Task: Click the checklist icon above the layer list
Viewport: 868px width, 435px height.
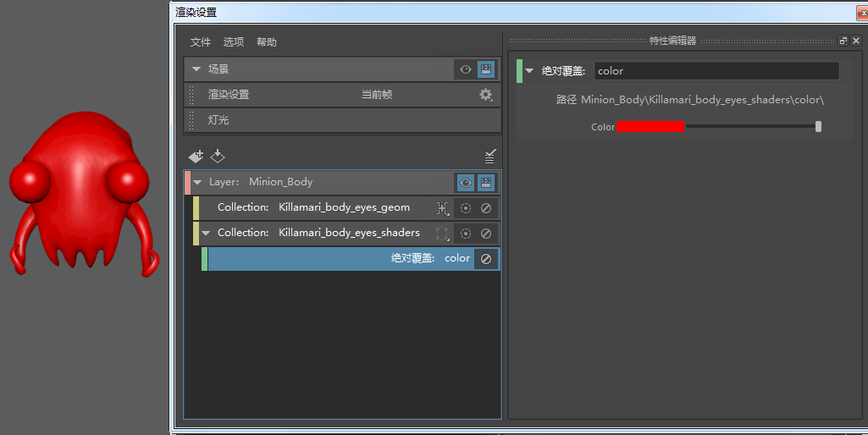Action: pos(490,156)
